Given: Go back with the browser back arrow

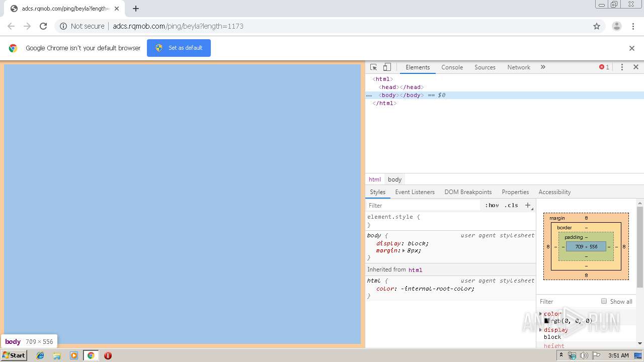Looking at the screenshot, I should (11, 26).
